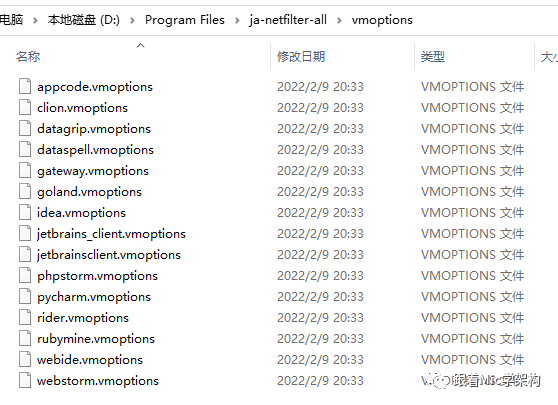Viewport: 558px width, 405px height.
Task: Select the rubymine.vmoptions file name
Action: coord(96,339)
